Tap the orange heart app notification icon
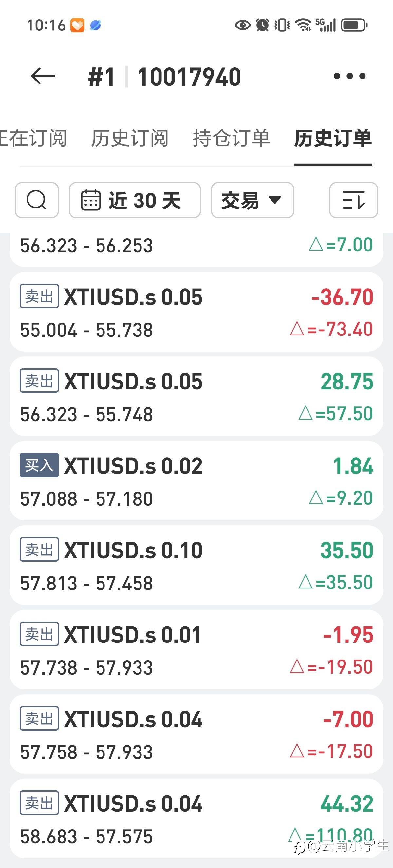 click(77, 26)
